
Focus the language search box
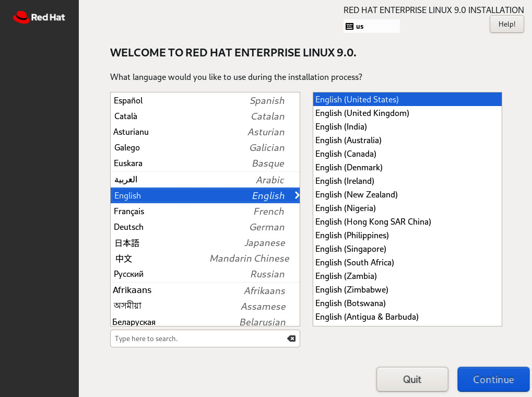(205, 338)
